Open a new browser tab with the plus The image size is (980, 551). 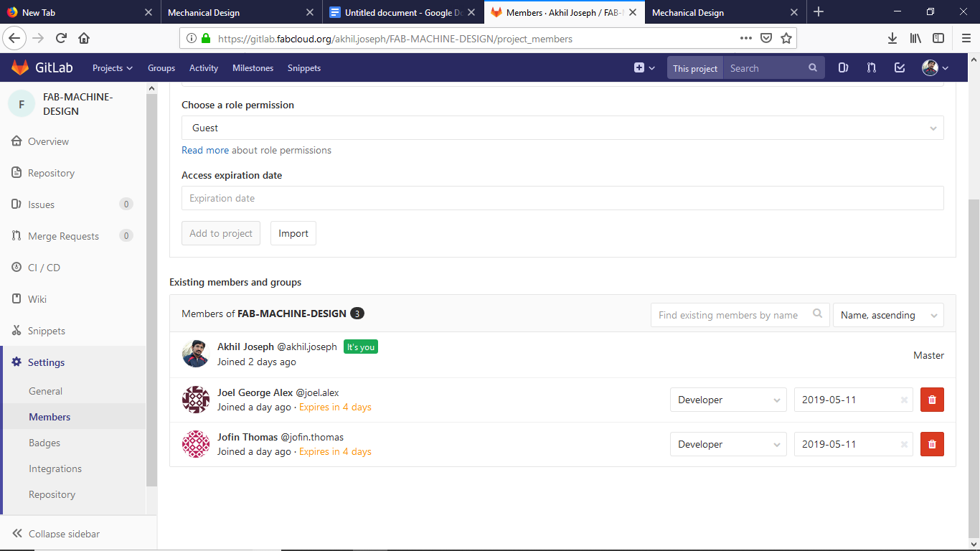click(819, 12)
